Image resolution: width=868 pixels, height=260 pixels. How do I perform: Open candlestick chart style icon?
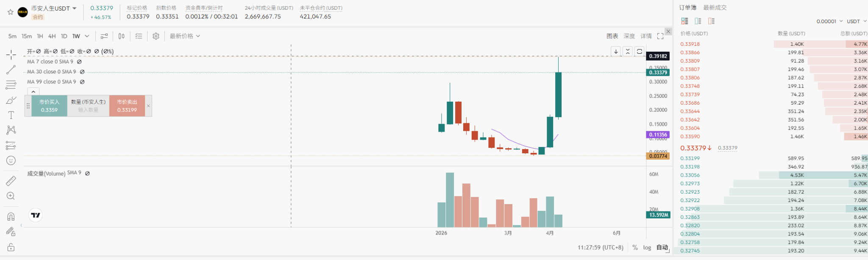(122, 36)
